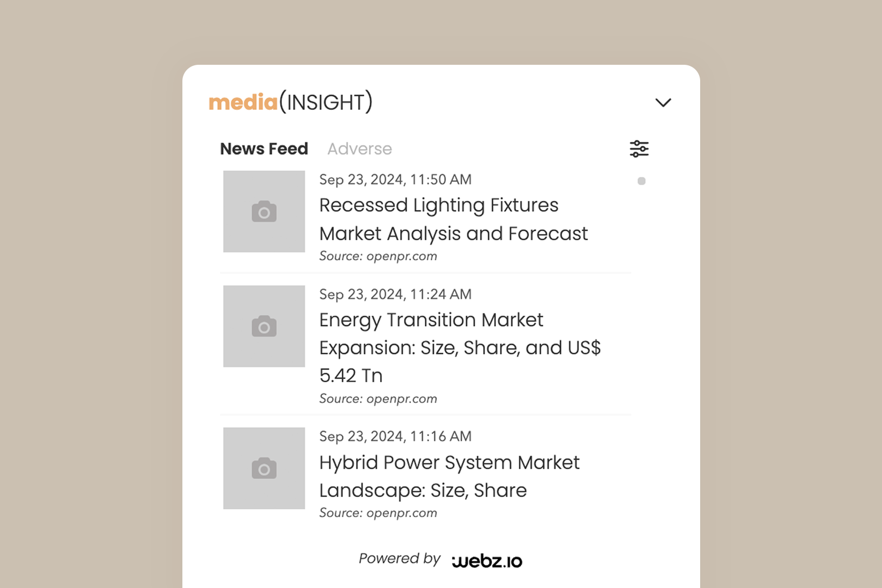The height and width of the screenshot is (588, 882).
Task: Select the News Feed tab
Action: [264, 149]
